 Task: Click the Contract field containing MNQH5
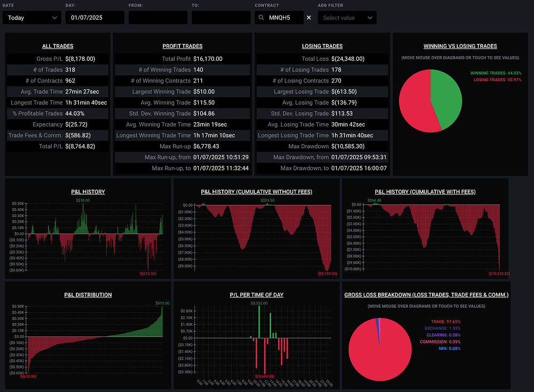coord(279,18)
